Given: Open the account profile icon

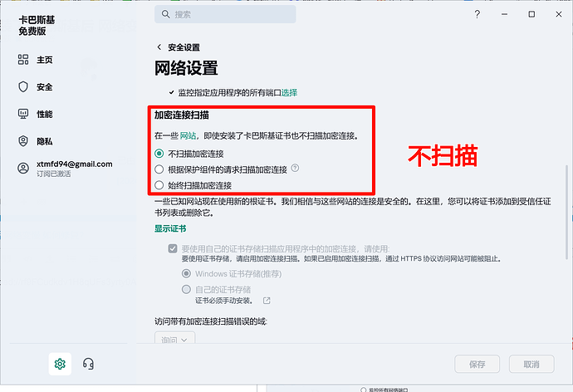Looking at the screenshot, I should [23, 168].
